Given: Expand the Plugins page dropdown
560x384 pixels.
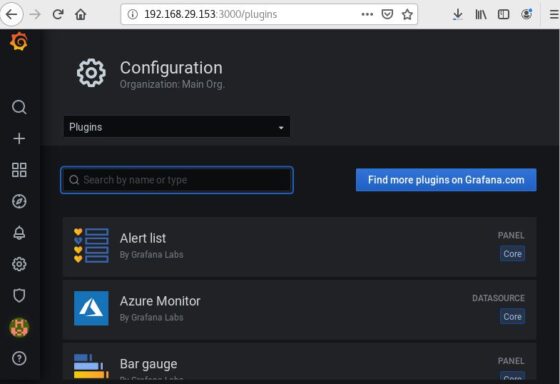Looking at the screenshot, I should click(177, 127).
